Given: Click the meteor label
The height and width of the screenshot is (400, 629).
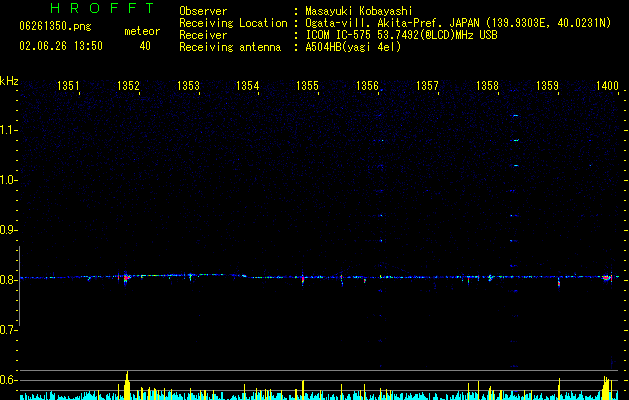Looking at the screenshot, I should pyautogui.click(x=142, y=31).
